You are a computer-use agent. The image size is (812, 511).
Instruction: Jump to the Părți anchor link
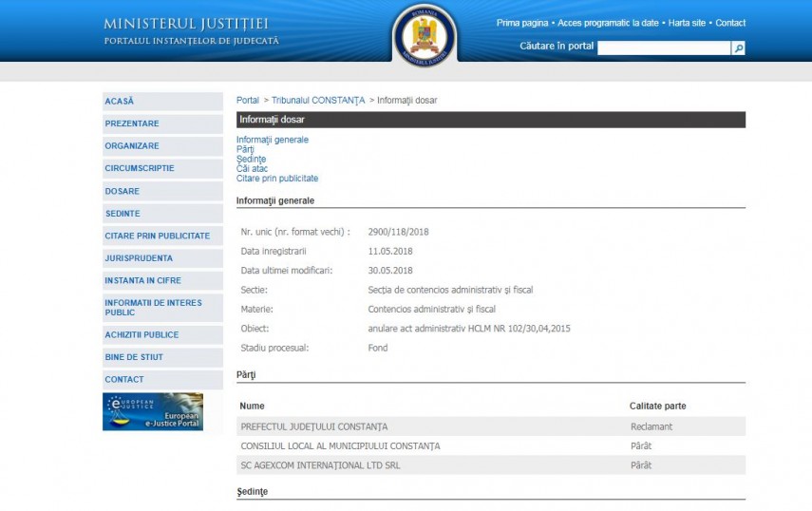[245, 149]
